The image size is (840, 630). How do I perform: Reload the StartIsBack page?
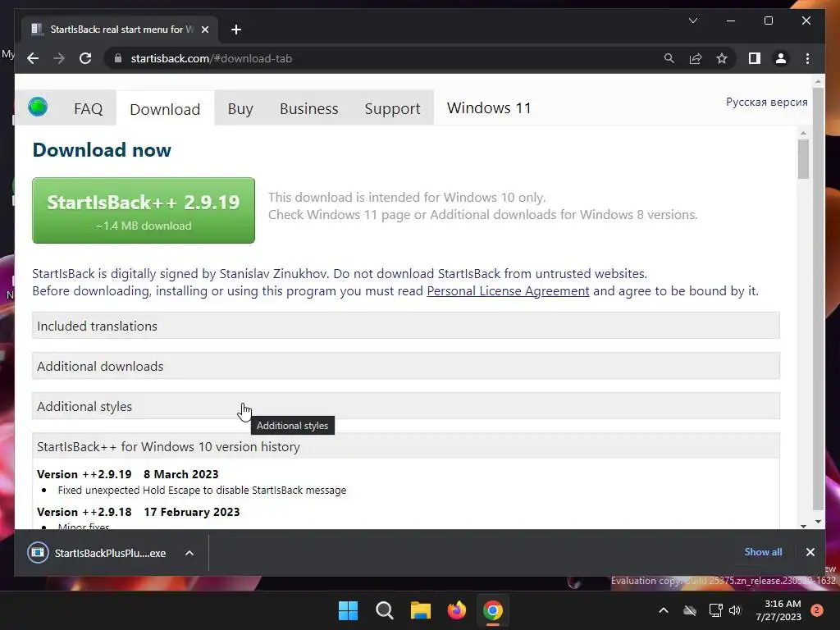click(x=85, y=58)
